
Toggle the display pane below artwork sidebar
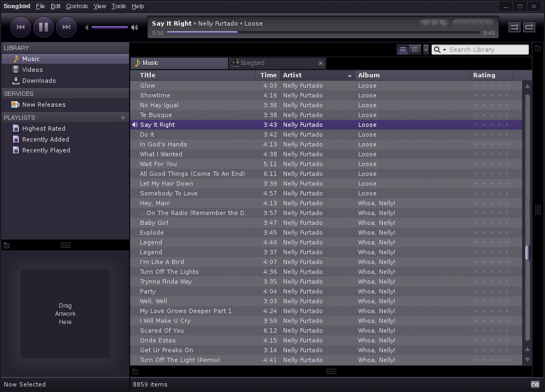point(7,246)
